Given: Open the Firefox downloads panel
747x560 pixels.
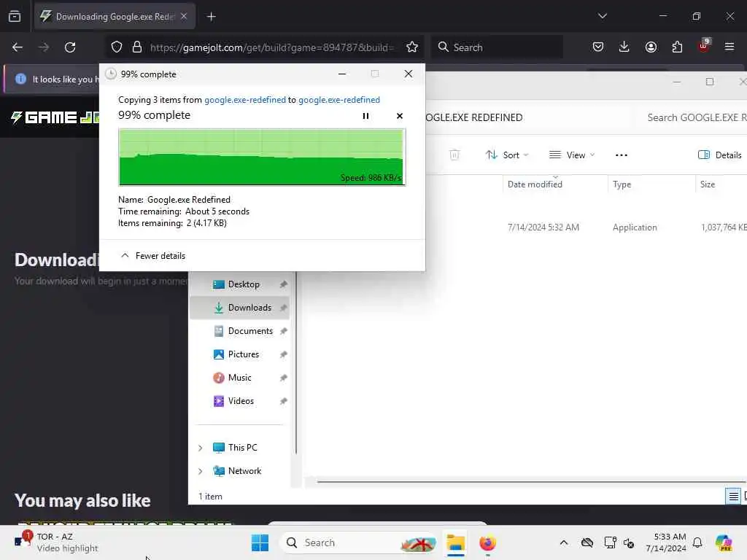Looking at the screenshot, I should coord(624,47).
